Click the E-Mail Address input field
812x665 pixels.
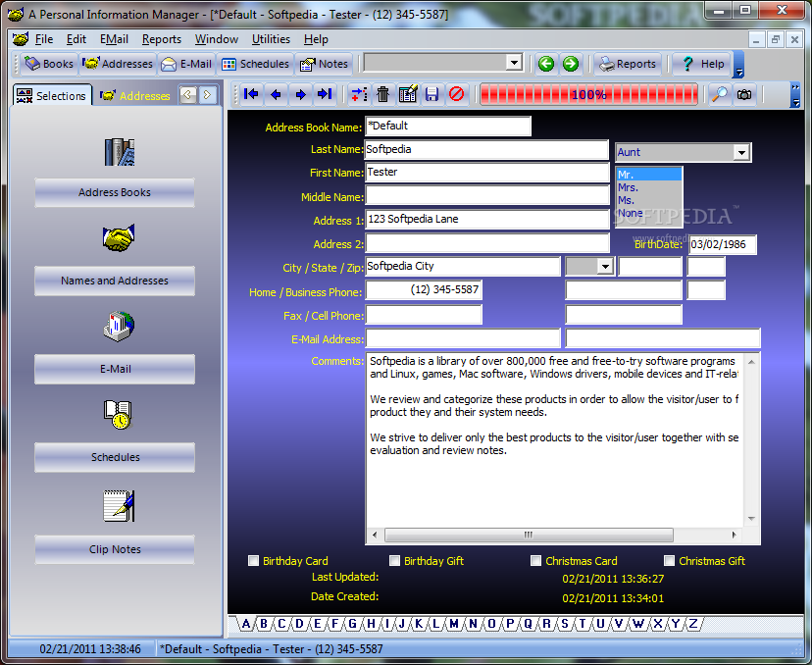click(463, 339)
